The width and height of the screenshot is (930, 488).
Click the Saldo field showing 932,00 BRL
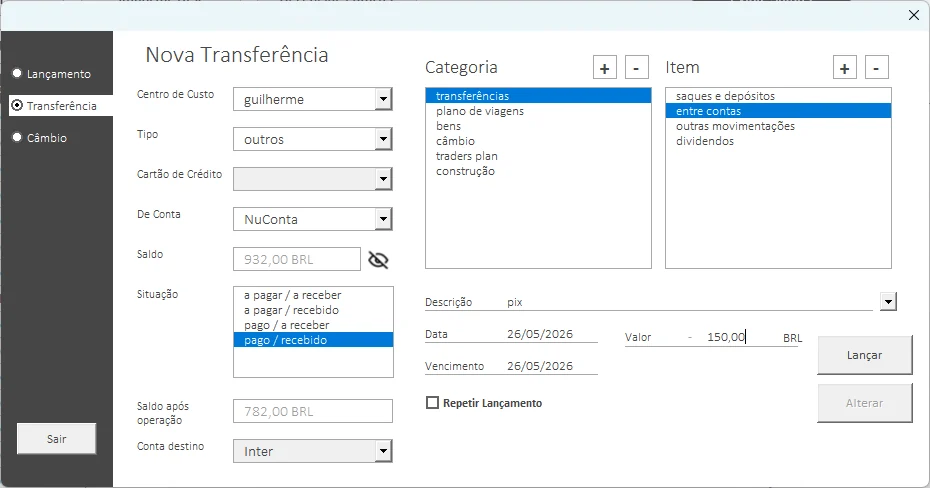coord(297,259)
